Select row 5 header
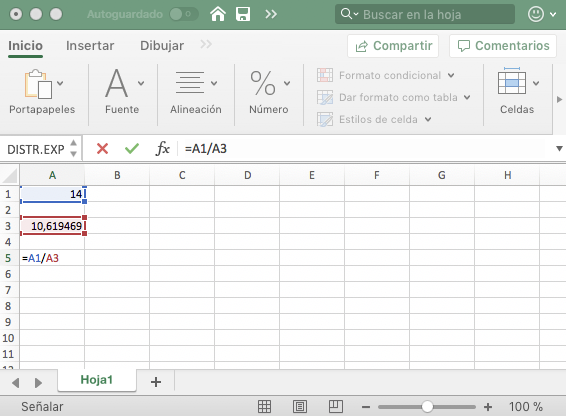This screenshot has height=416, width=566. (x=8, y=258)
